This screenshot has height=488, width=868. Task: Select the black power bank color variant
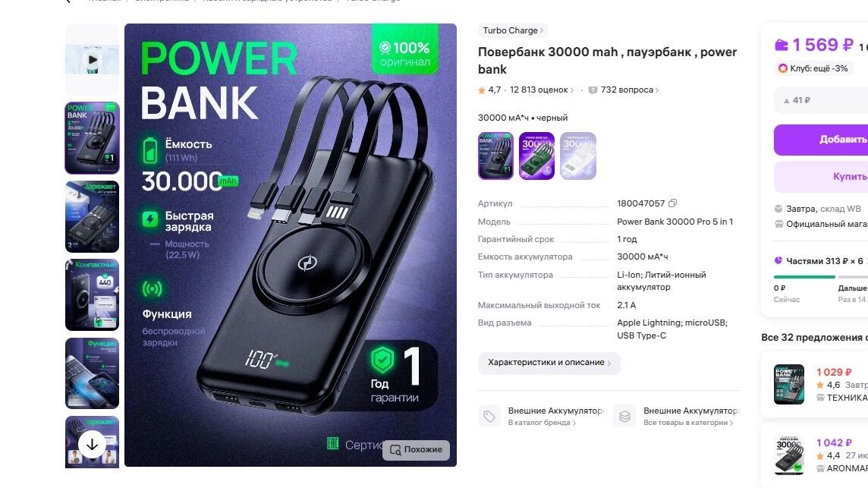point(495,156)
